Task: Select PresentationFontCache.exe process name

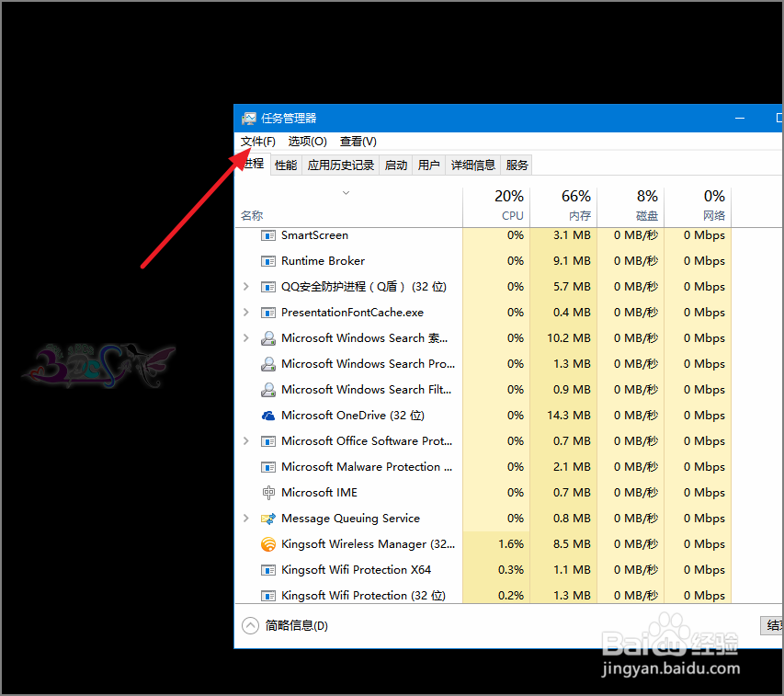Action: 353,313
